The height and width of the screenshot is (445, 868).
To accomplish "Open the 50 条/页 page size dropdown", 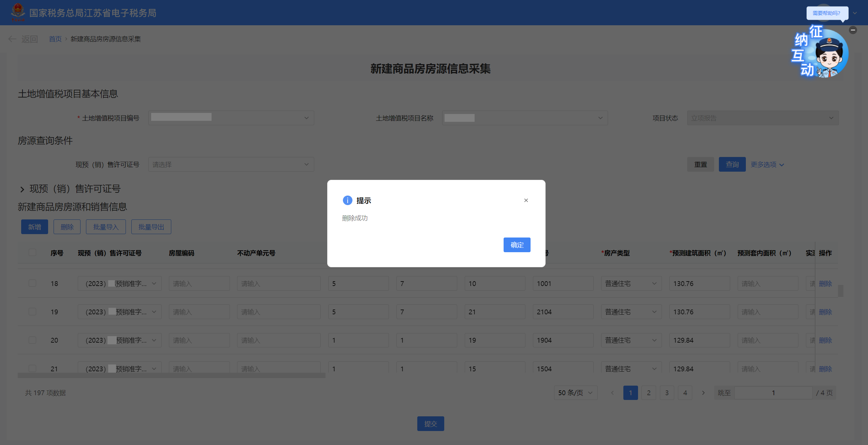I will tap(575, 393).
